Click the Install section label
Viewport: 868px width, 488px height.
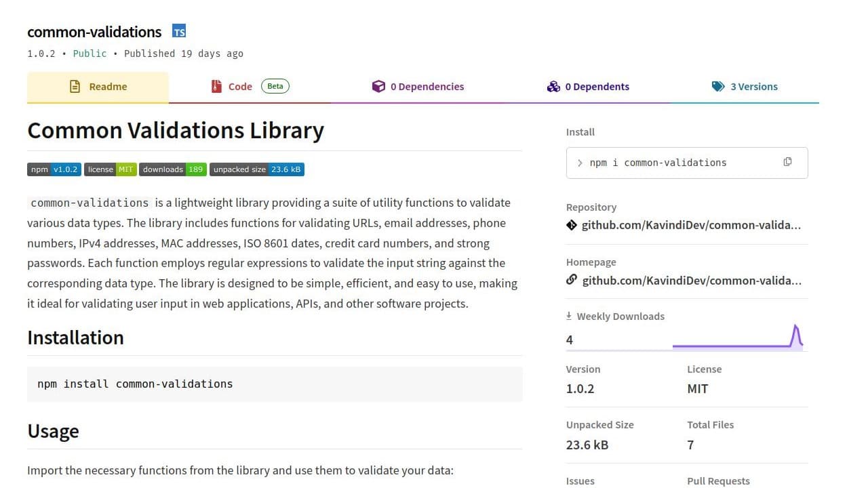tap(580, 132)
